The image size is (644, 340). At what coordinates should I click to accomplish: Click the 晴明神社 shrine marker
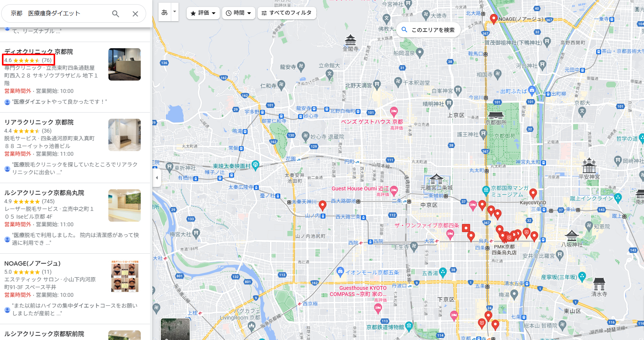(x=449, y=103)
